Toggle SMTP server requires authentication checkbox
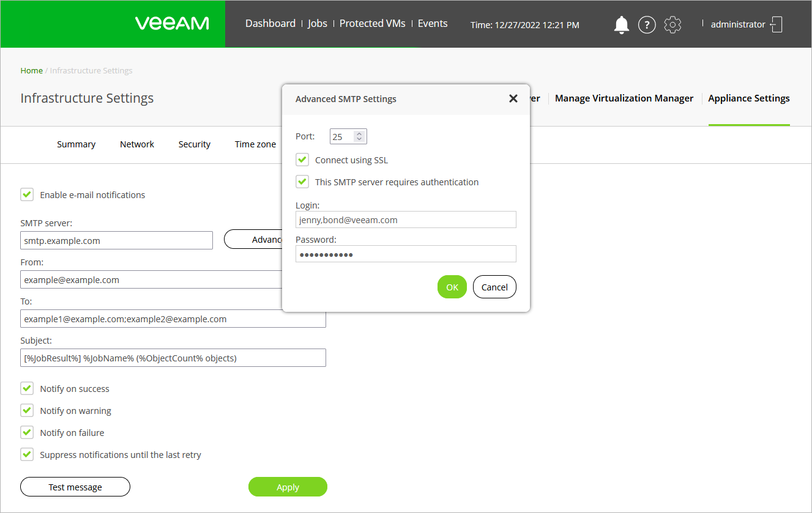This screenshot has width=812, height=513. [302, 182]
